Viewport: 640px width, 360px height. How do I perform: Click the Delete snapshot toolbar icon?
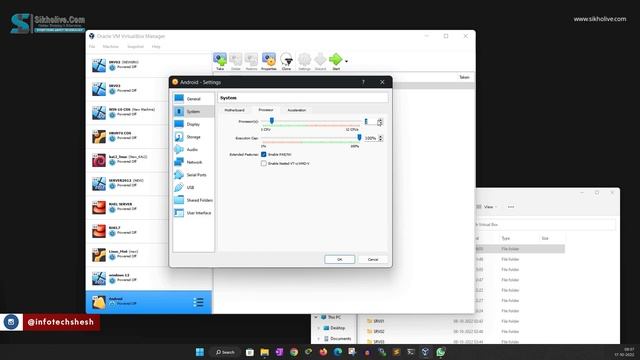point(236,62)
